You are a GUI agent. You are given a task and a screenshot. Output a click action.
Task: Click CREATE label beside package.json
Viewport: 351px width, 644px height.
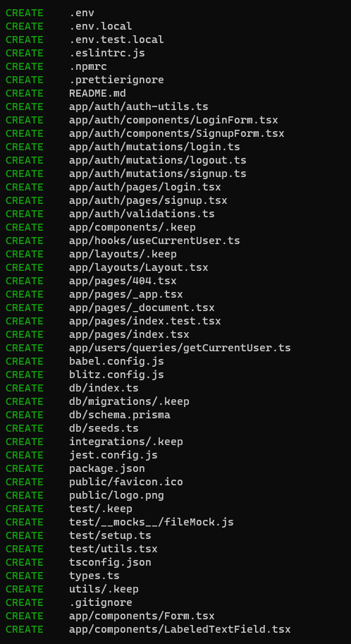[25, 468]
